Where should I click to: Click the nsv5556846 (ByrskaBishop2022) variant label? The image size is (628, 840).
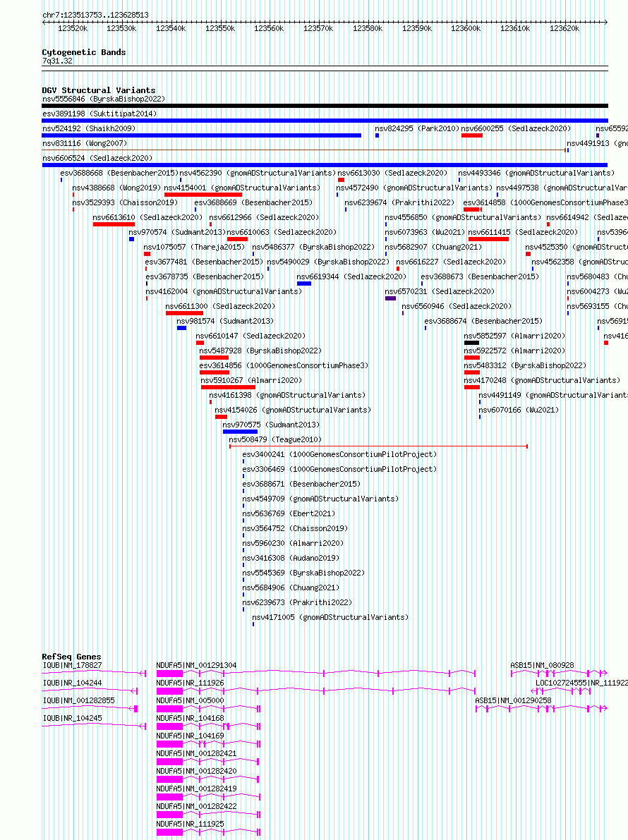[x=104, y=99]
